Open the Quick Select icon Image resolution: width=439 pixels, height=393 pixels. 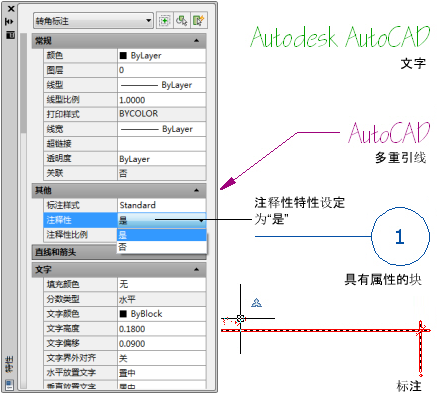[x=199, y=21]
